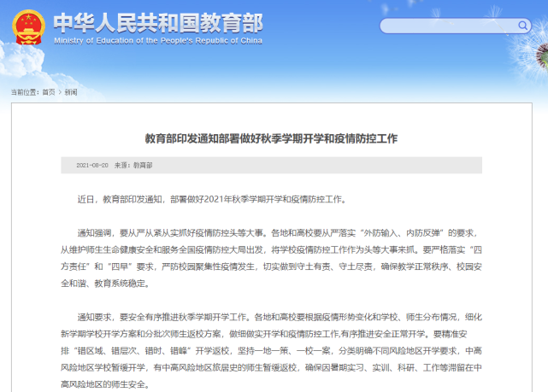Image resolution: width=548 pixels, height=392 pixels.
Task: Click the line beginning 通知强调，要从严从紧
Action: [278, 233]
